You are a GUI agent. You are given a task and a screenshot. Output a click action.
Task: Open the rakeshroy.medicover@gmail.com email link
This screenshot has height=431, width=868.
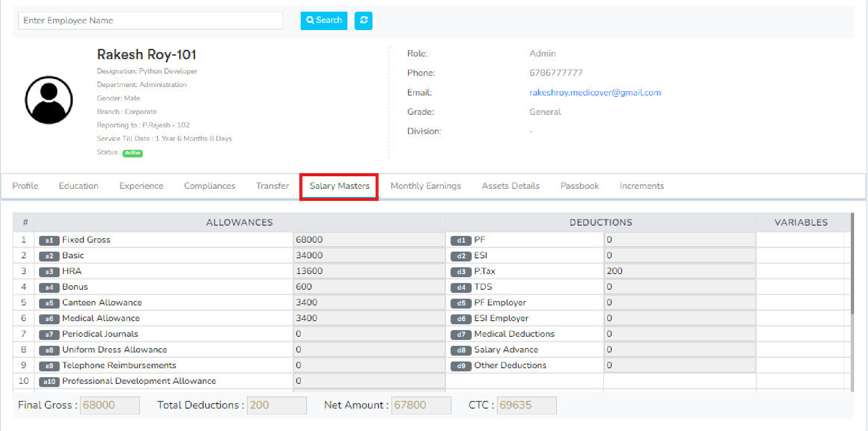(x=595, y=92)
